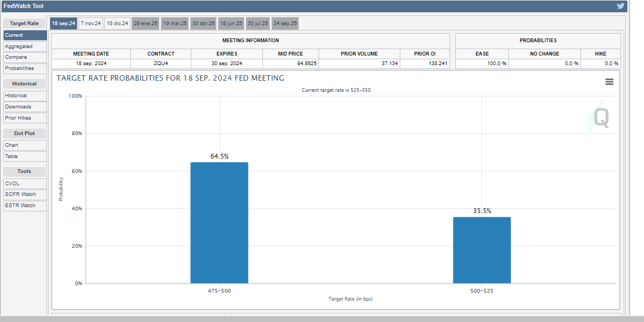Screen dimensions: 644x322
Task: Click the vertical Probability axis title
Action: pyautogui.click(x=61, y=189)
